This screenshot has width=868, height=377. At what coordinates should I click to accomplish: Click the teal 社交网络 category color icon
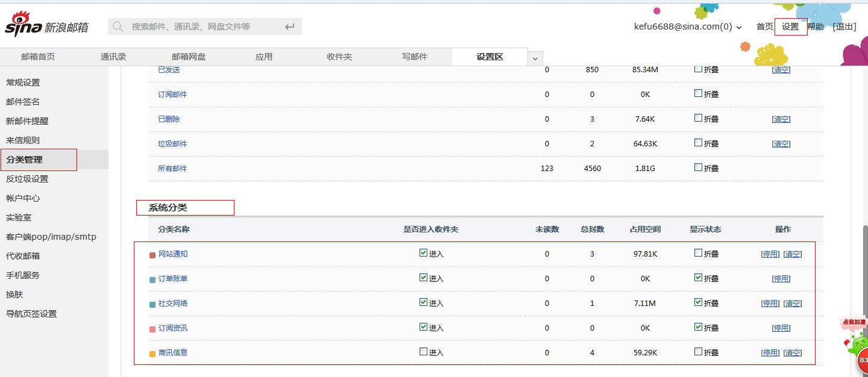point(153,304)
